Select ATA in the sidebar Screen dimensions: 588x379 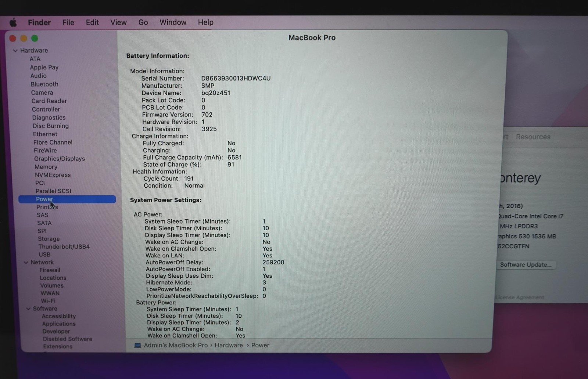point(35,59)
